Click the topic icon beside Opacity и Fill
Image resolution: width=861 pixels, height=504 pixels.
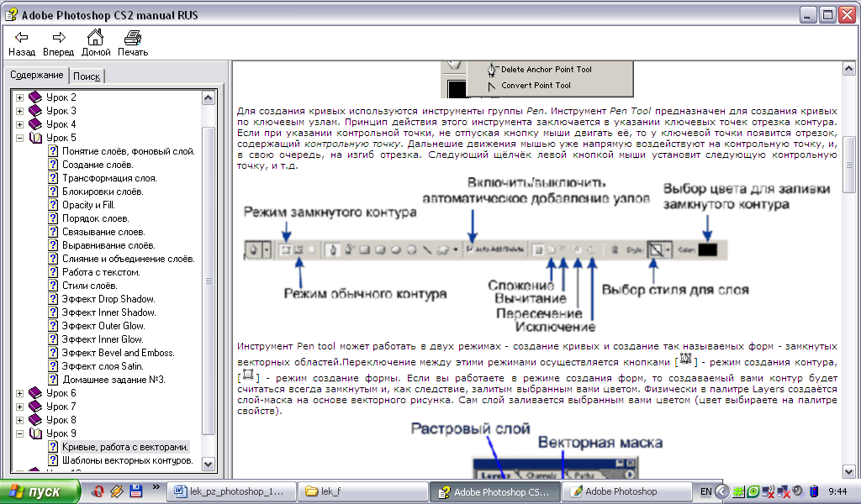tap(53, 205)
